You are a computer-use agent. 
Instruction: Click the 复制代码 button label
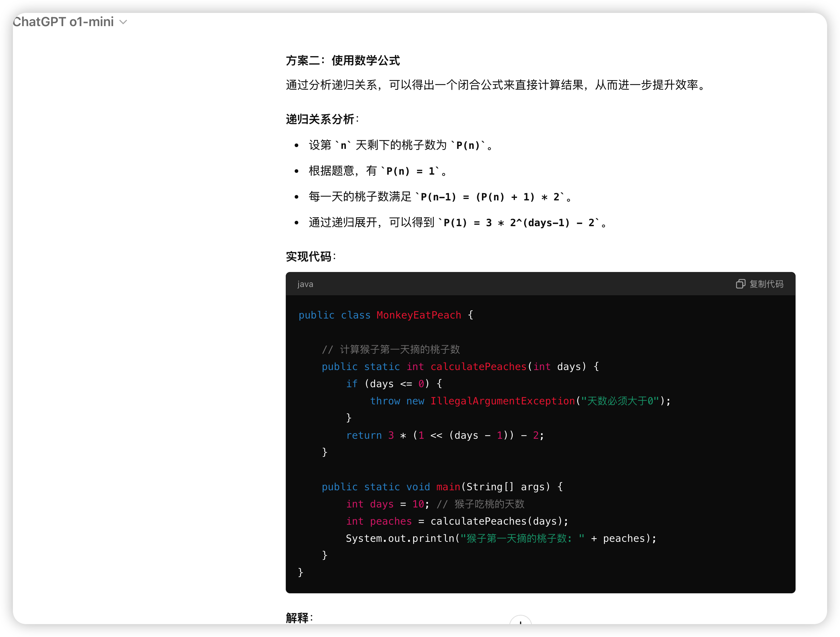click(x=766, y=284)
